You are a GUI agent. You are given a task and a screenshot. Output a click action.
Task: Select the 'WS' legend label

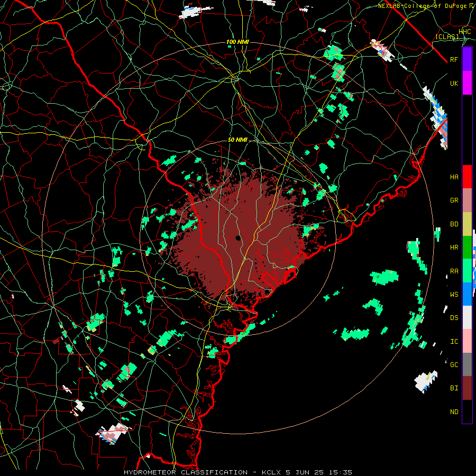(x=454, y=295)
